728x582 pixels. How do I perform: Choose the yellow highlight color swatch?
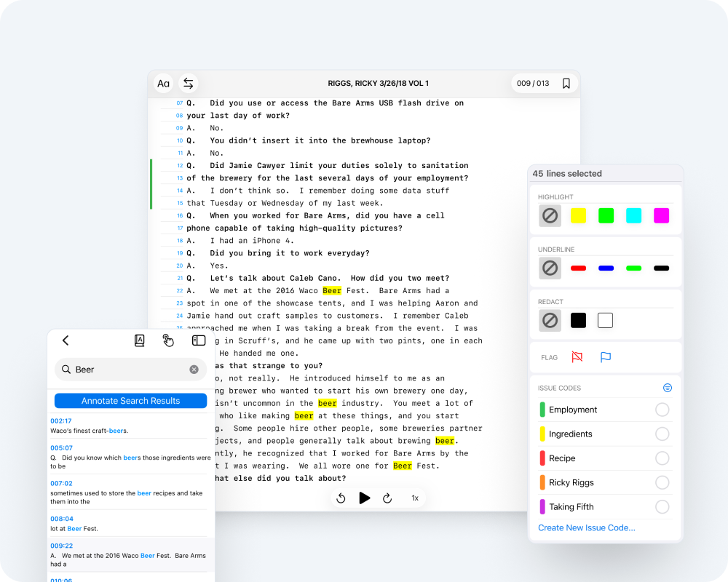pyautogui.click(x=578, y=216)
